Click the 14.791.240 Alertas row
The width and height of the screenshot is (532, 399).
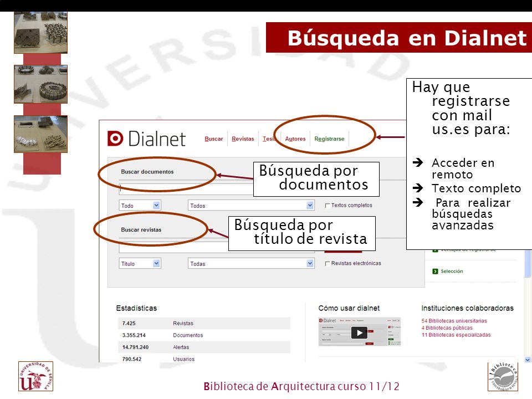204,347
